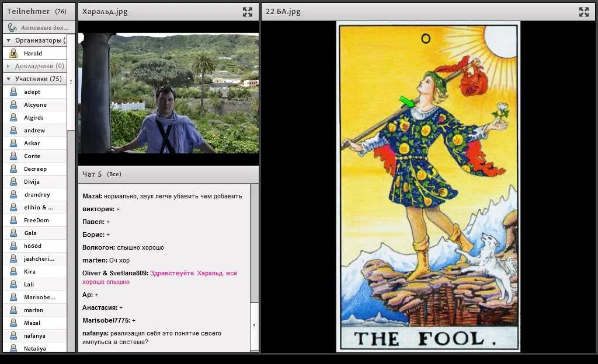Click the user icon next to Gala
The height and width of the screenshot is (364, 598).
[x=13, y=233]
